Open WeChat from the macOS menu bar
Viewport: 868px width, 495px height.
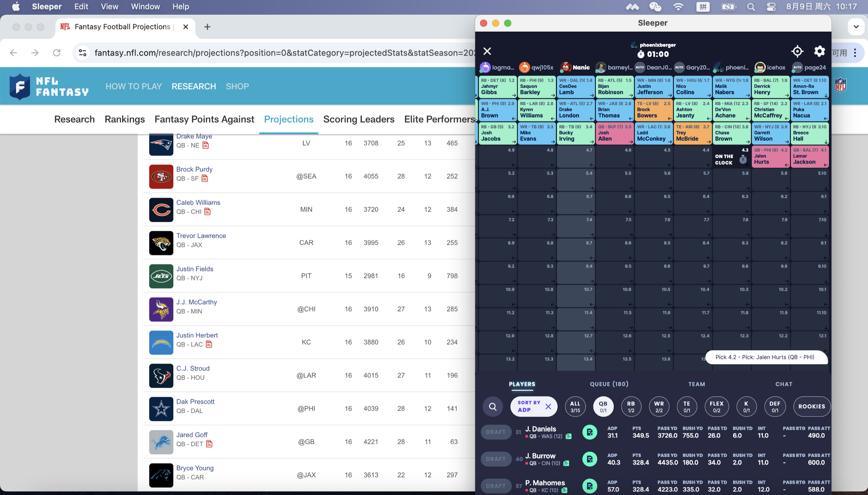tap(655, 7)
